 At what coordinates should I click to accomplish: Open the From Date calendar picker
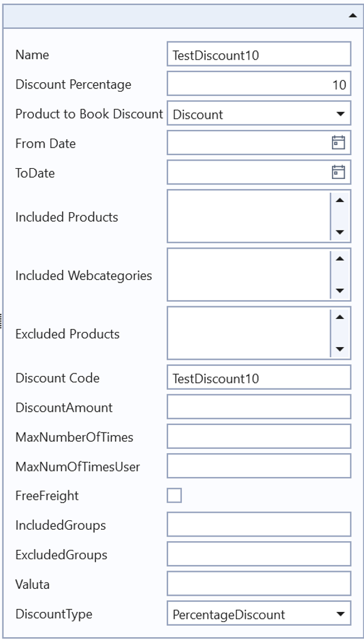(x=338, y=143)
